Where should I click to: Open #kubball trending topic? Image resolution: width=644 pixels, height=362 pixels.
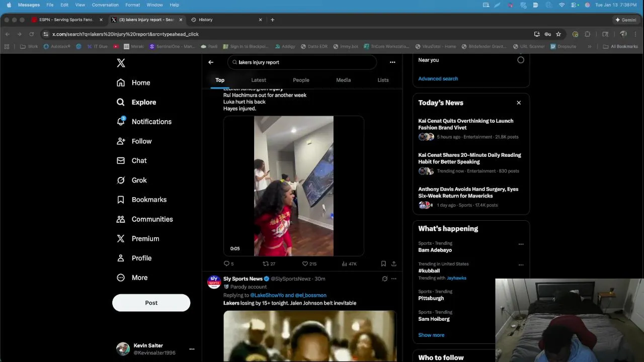tap(429, 270)
